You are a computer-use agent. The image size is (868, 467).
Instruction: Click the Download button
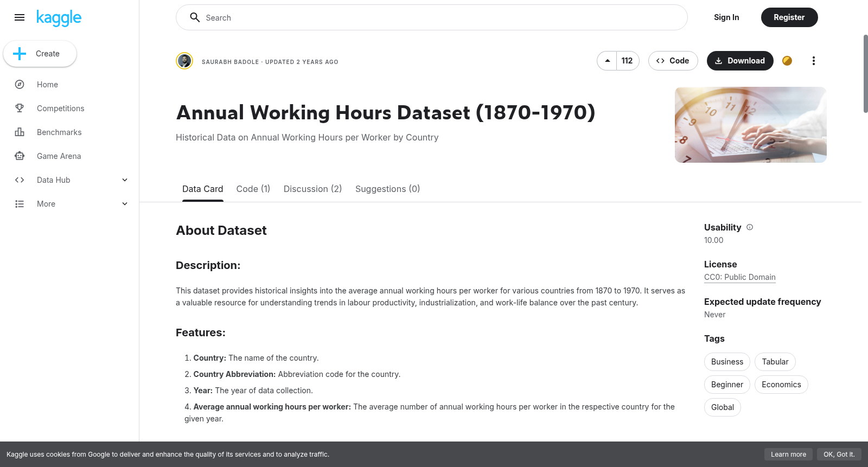point(740,61)
